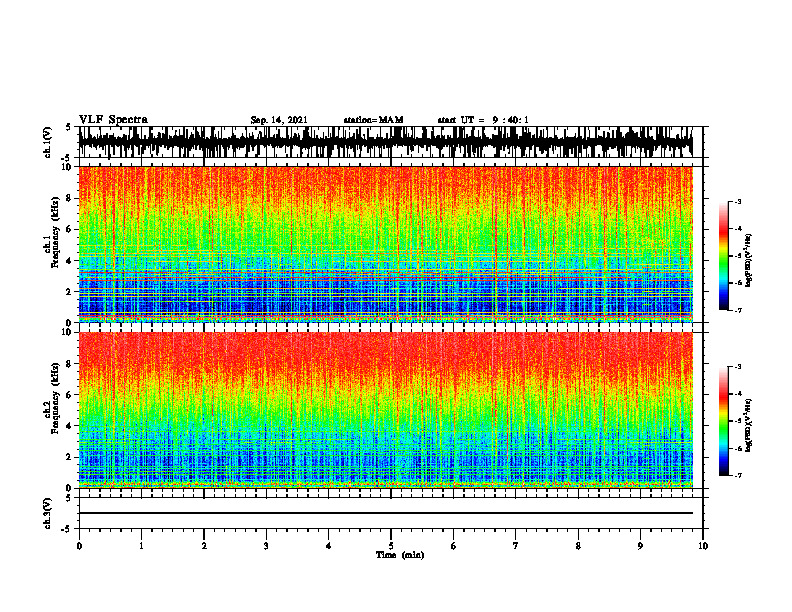This screenshot has height=612, width=792.
Task: Click time-axis tick label "6"
Action: tap(453, 546)
